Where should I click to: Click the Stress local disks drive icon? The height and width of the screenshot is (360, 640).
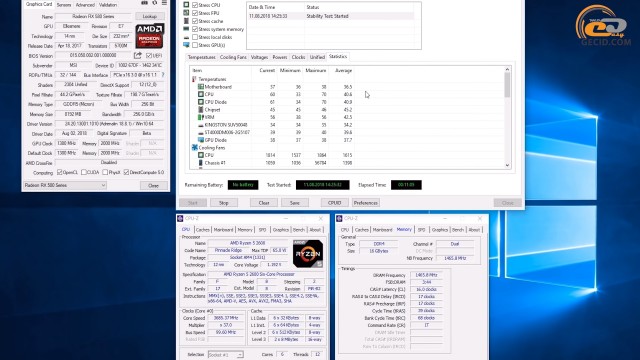(x=186, y=37)
